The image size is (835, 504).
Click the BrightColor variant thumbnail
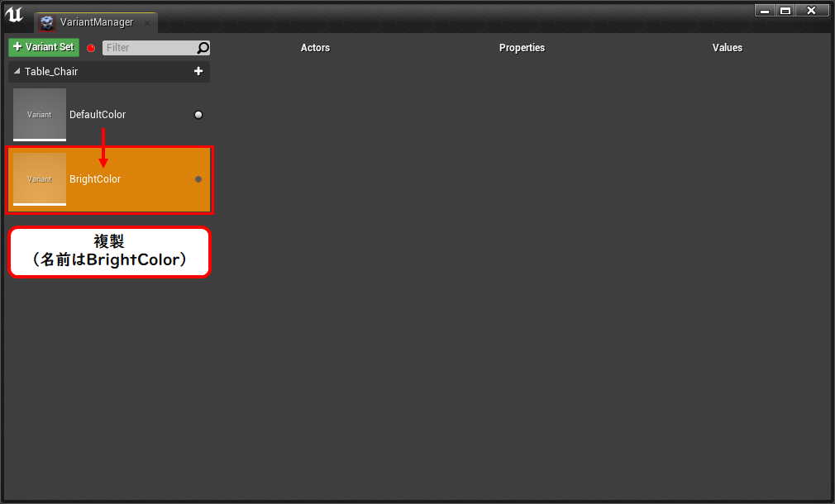(40, 179)
